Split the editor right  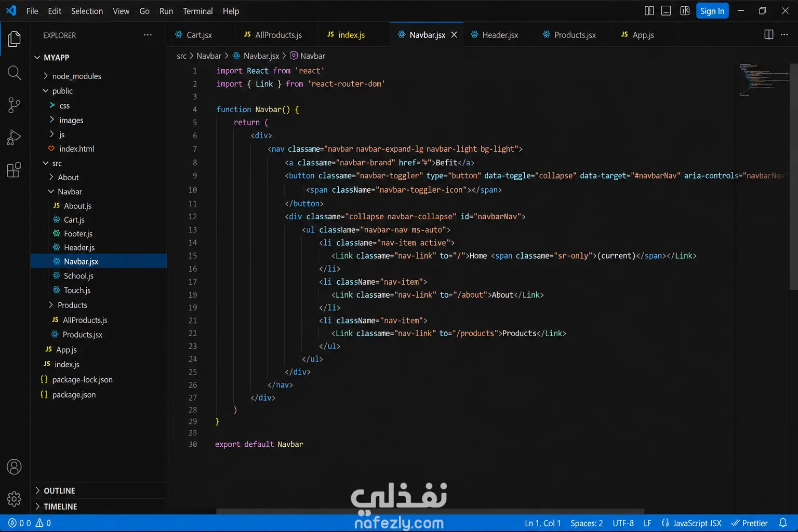(769, 34)
